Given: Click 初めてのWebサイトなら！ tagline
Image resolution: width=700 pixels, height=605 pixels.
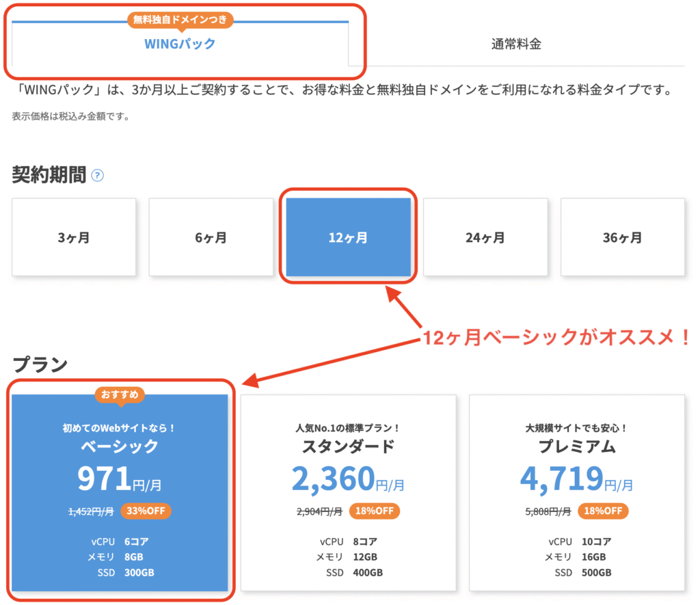Looking at the screenshot, I should click(x=120, y=428).
